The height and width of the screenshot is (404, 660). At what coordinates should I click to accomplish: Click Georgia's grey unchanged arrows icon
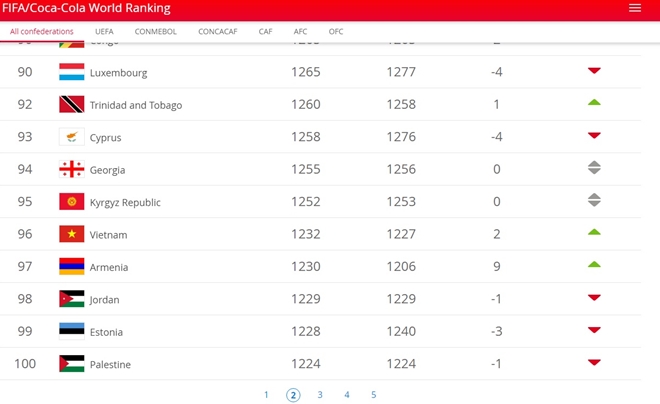(594, 167)
